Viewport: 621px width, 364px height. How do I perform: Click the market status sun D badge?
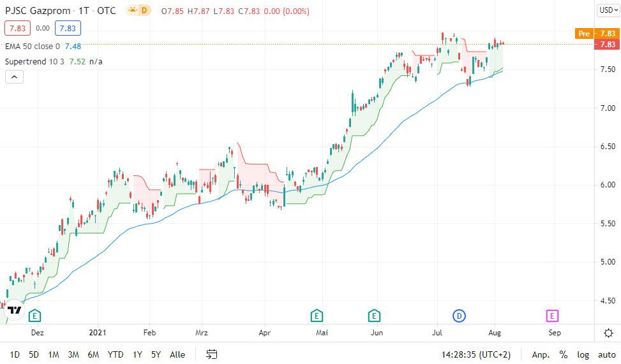[138, 11]
